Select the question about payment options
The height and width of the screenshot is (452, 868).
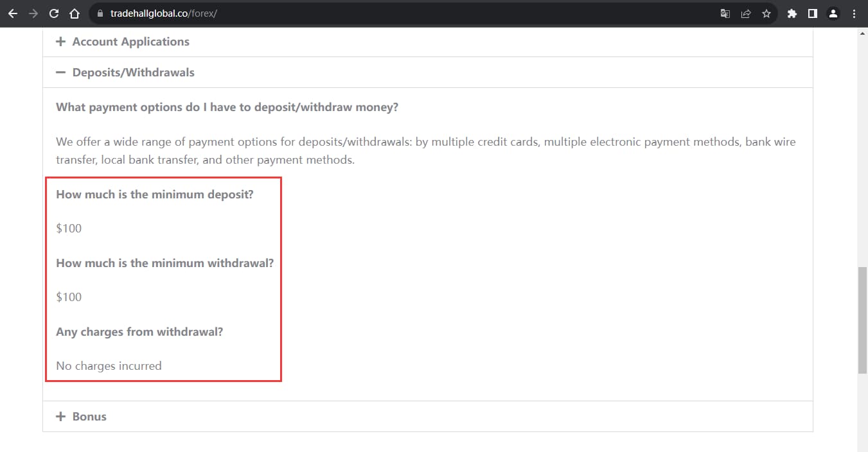pyautogui.click(x=227, y=107)
